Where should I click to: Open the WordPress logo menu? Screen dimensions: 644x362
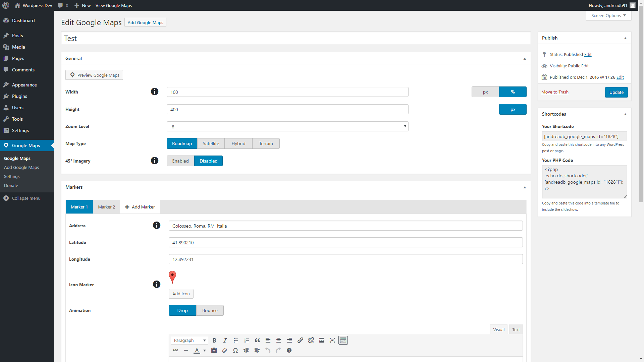coord(6,5)
